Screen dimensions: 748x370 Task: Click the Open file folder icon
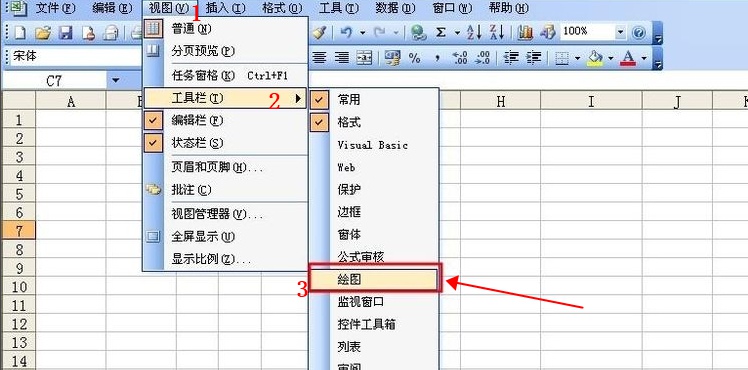point(43,32)
